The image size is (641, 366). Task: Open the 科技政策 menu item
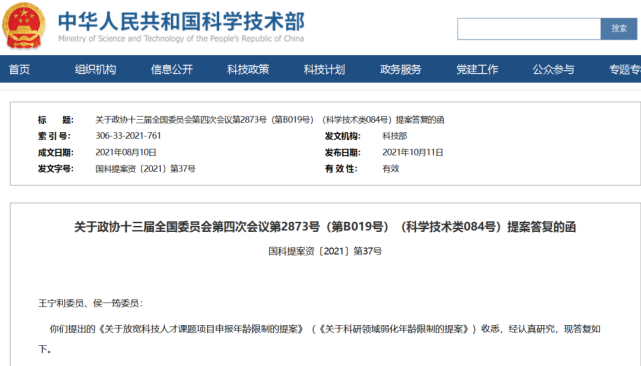click(248, 70)
